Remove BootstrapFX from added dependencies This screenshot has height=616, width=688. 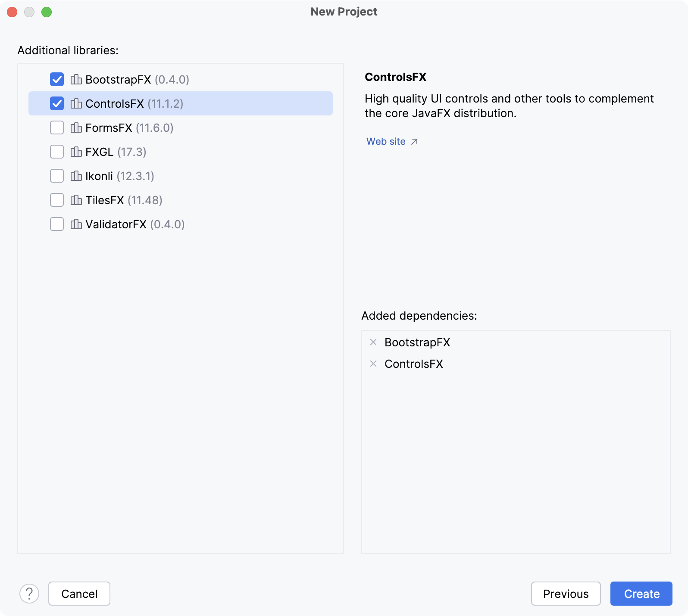tap(373, 342)
